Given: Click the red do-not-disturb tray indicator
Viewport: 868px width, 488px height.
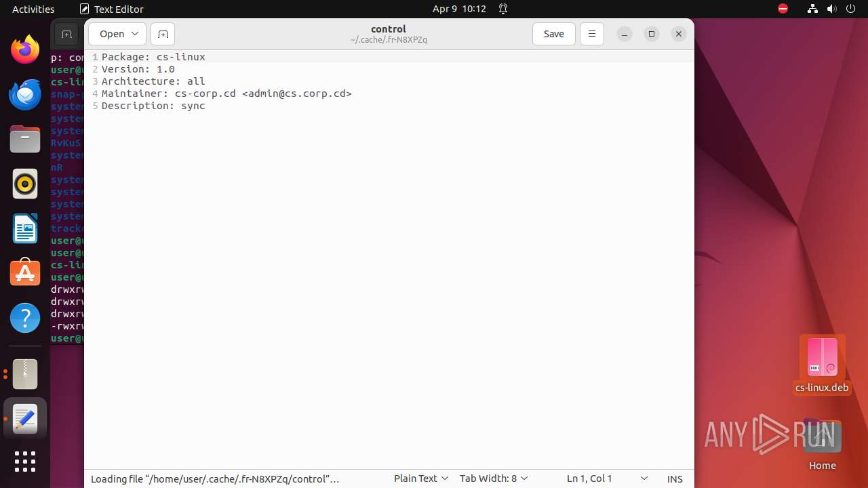Looking at the screenshot, I should click(x=783, y=9).
